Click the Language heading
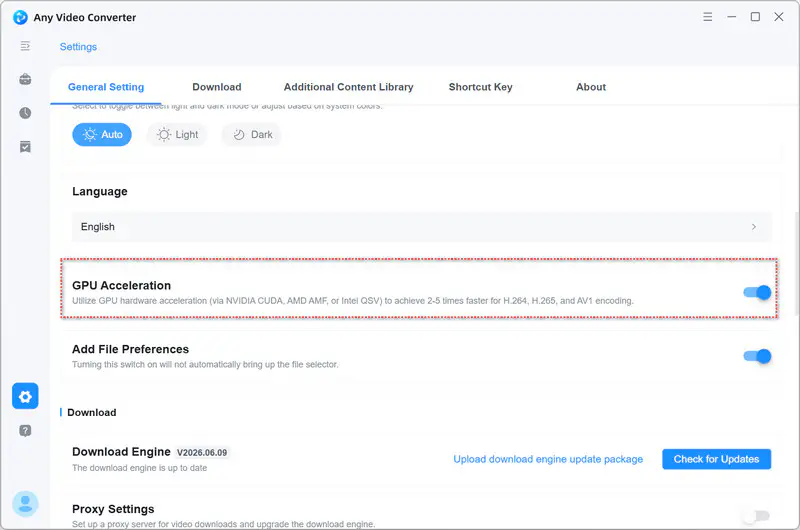The image size is (800, 530). (x=99, y=191)
